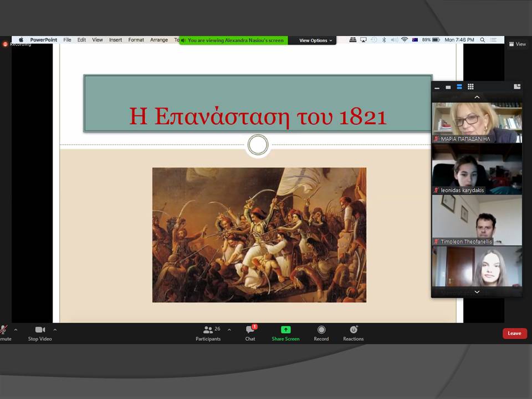Open Spotlight search magnifier icon
The width and height of the screenshot is (532, 399).
coord(483,40)
